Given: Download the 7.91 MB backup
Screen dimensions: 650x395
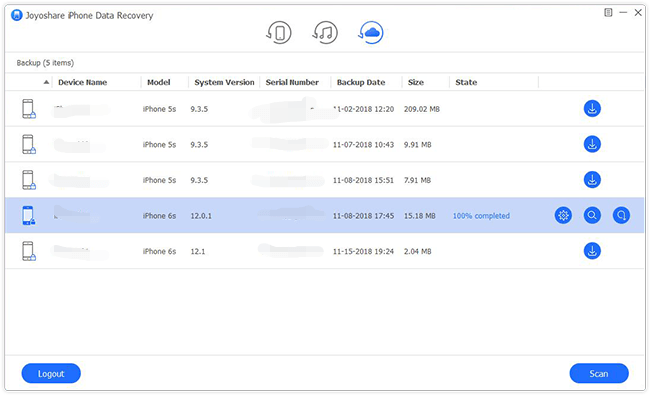Looking at the screenshot, I should (592, 180).
